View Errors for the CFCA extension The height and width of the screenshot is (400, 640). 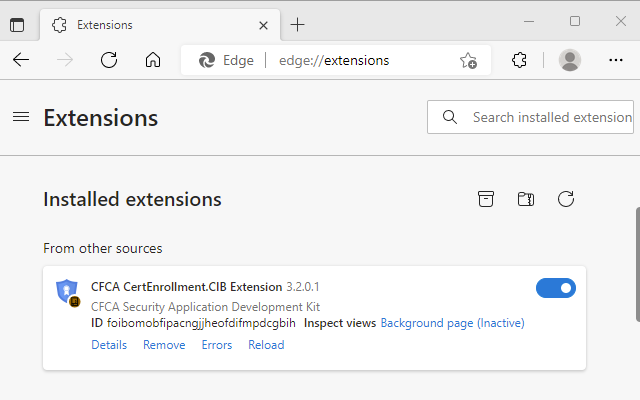tap(217, 345)
